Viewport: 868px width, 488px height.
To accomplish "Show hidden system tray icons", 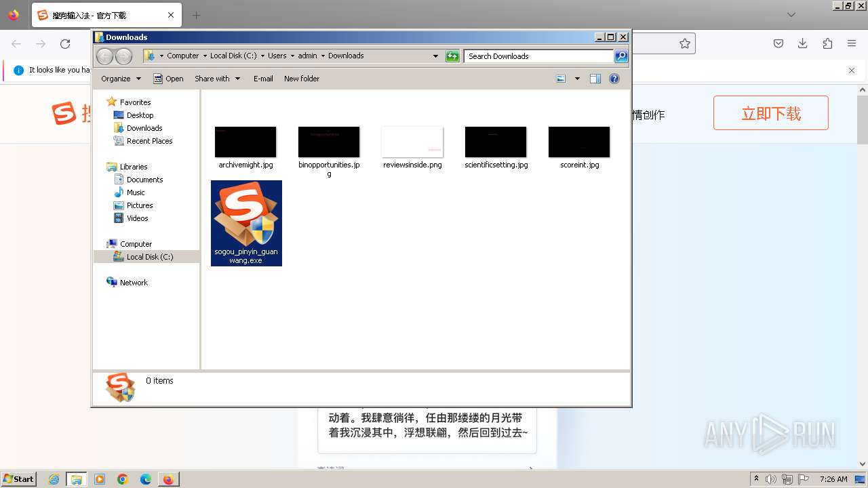I will point(756,479).
